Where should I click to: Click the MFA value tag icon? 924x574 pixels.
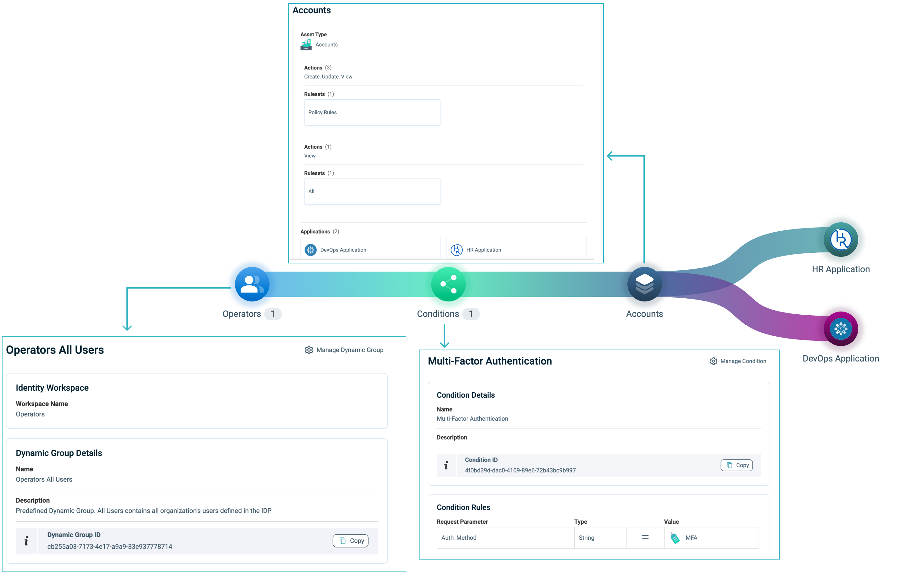coord(675,538)
